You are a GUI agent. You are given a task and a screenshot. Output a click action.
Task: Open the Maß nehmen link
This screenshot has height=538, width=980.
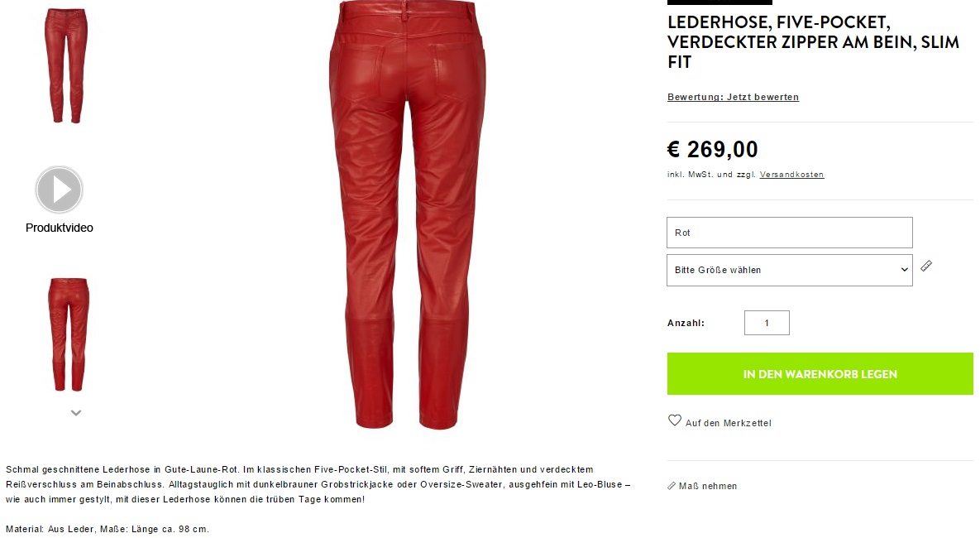point(707,486)
